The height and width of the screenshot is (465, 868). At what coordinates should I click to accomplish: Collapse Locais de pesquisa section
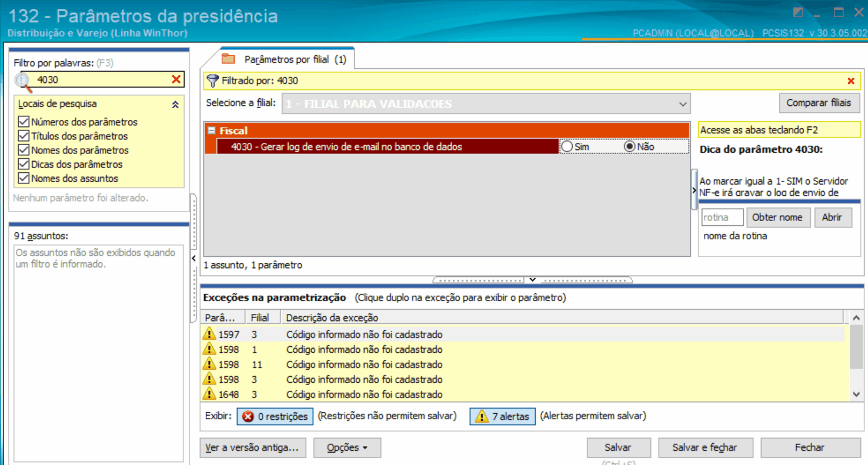[x=175, y=104]
